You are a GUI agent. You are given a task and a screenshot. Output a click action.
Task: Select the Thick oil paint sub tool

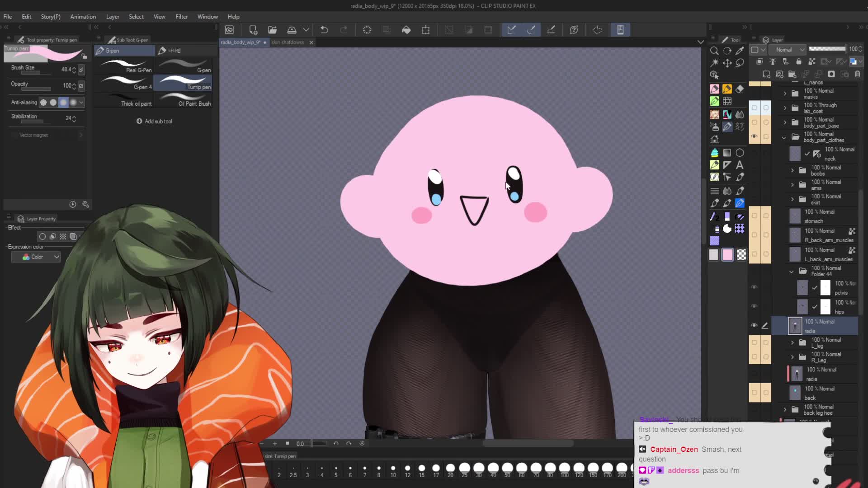tap(124, 99)
